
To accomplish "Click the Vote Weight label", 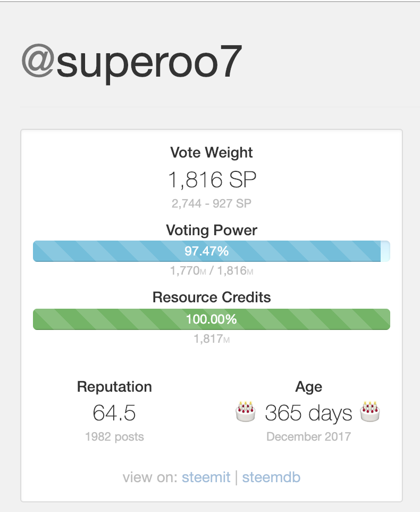I will click(212, 153).
